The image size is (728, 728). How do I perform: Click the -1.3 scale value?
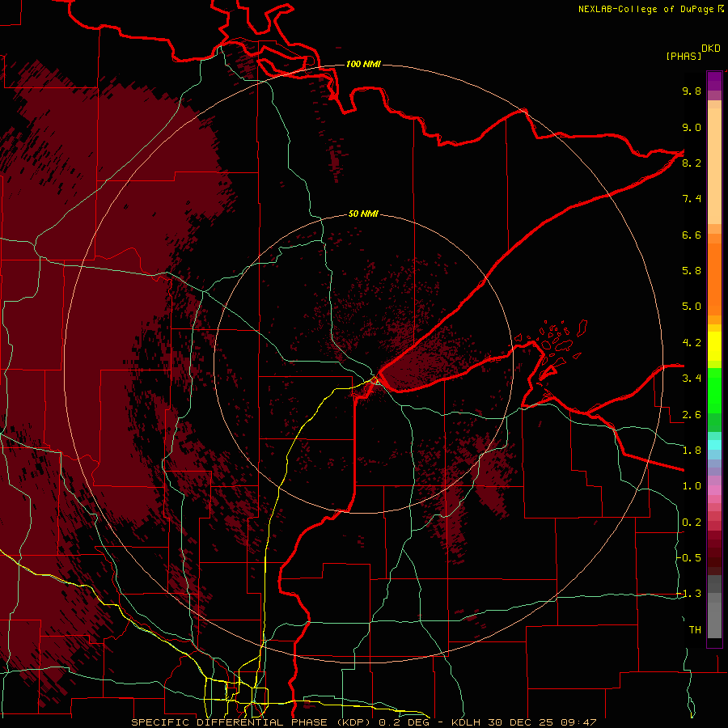pyautogui.click(x=689, y=594)
